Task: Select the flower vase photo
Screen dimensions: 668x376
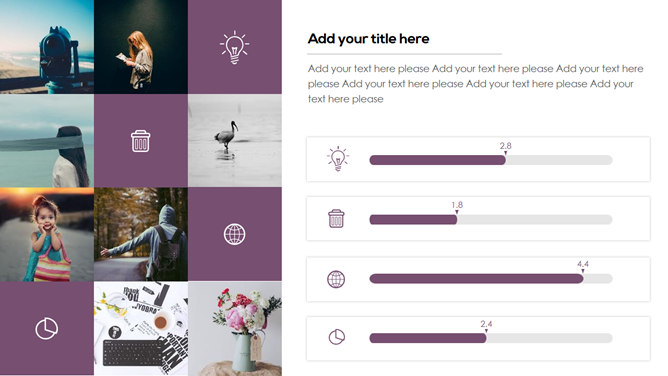Action: coord(235,328)
